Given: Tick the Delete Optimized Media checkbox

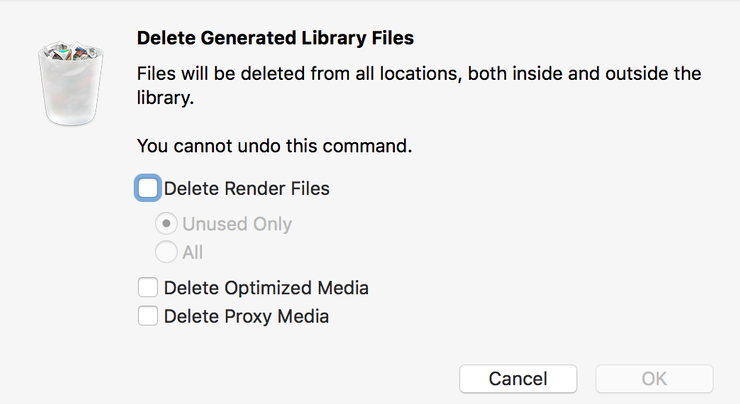Looking at the screenshot, I should click(148, 287).
